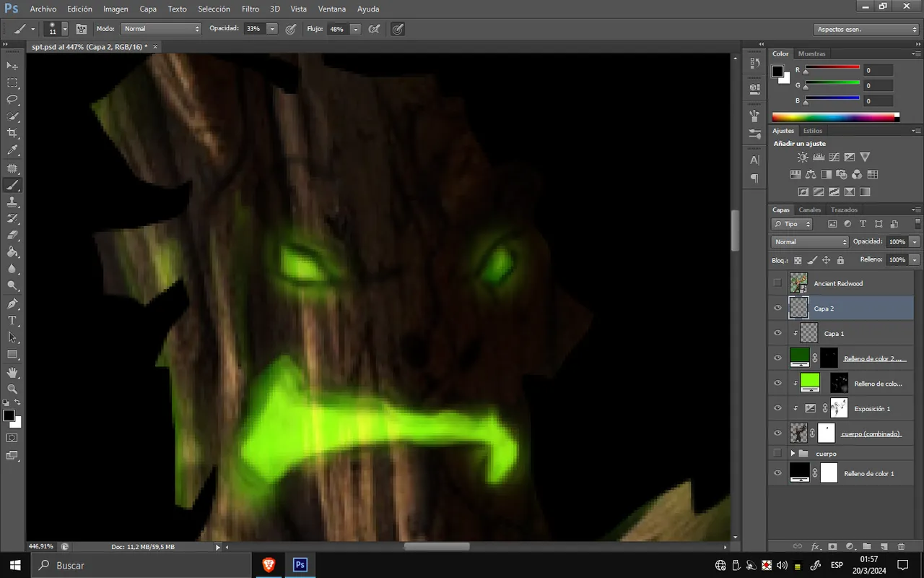Open the layer blend mode dropdown

pyautogui.click(x=810, y=242)
